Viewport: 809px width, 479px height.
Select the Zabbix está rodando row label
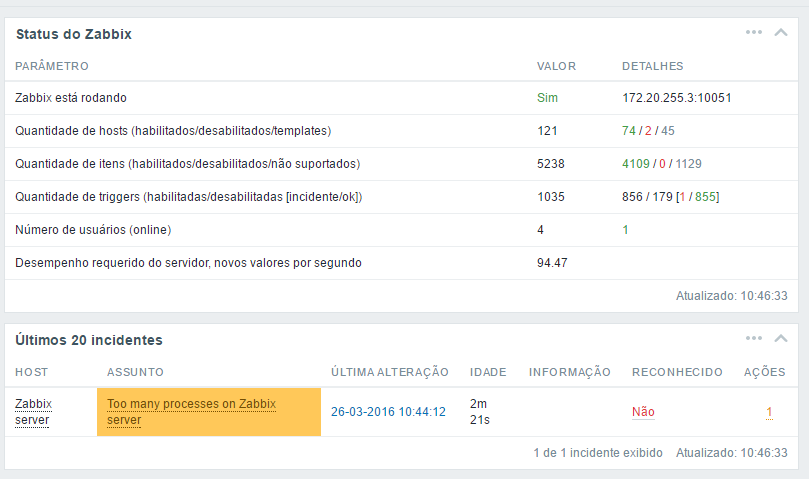coord(71,98)
